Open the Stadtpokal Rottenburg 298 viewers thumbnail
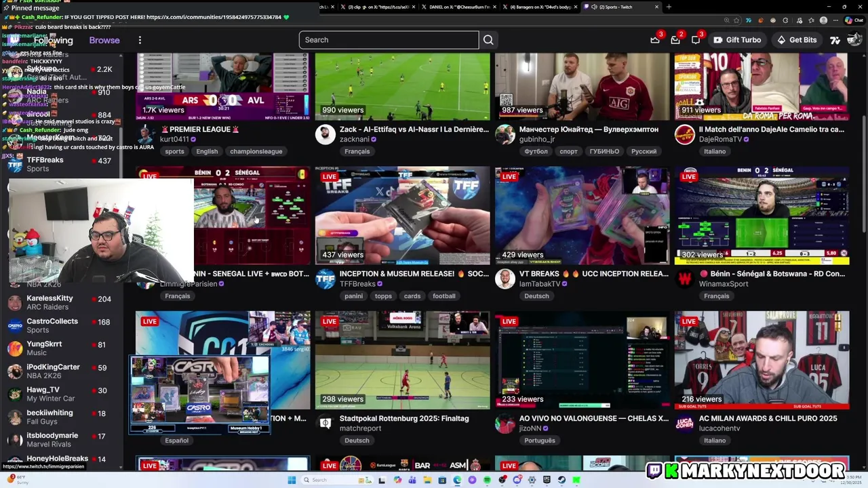This screenshot has height=488, width=868. [x=402, y=360]
